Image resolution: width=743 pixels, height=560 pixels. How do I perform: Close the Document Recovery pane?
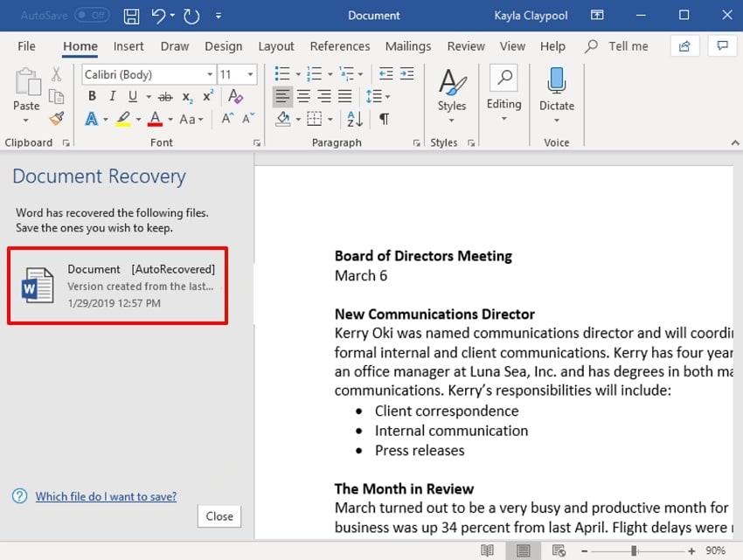219,516
